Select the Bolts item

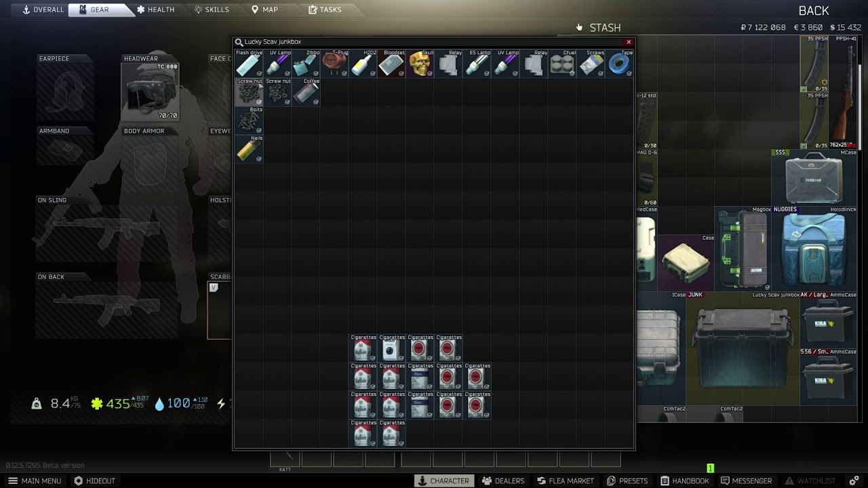coord(249,120)
